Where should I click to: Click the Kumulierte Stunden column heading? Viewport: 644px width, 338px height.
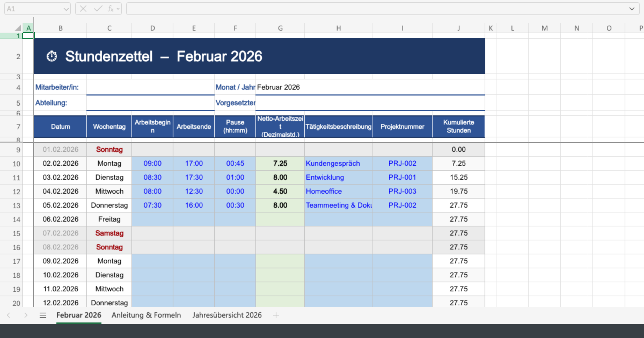coord(459,127)
